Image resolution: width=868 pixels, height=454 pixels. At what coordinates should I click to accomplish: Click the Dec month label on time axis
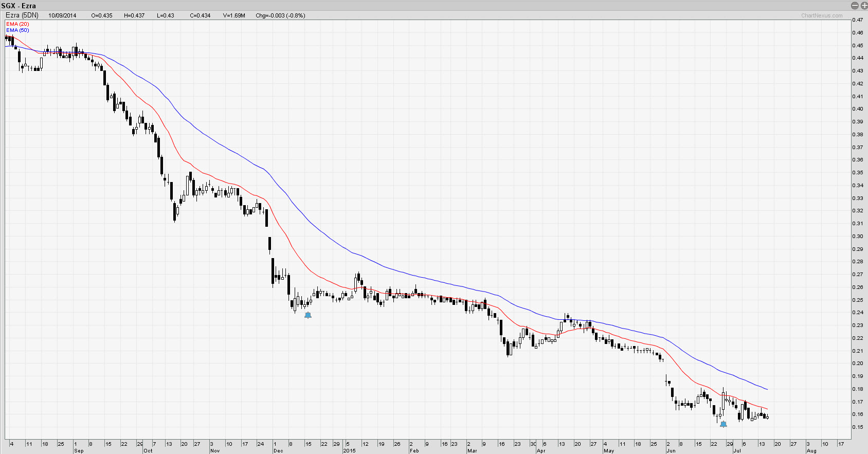click(x=278, y=451)
